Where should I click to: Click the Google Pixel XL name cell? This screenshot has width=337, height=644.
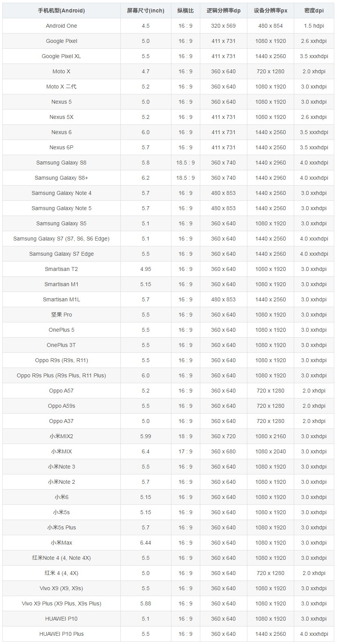coord(61,56)
